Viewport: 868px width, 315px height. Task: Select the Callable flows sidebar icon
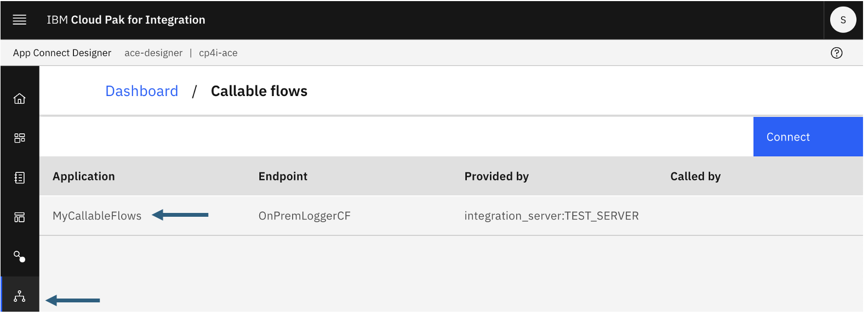(20, 296)
